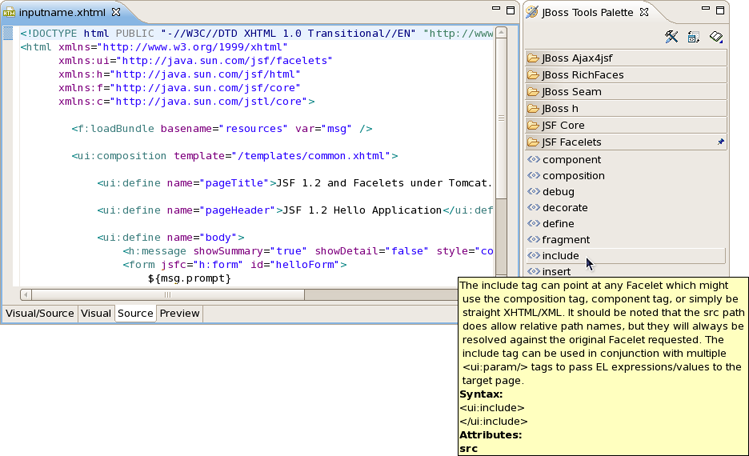Switch to the Visual/Source tab
This screenshot has width=749, height=456.
[x=40, y=313]
